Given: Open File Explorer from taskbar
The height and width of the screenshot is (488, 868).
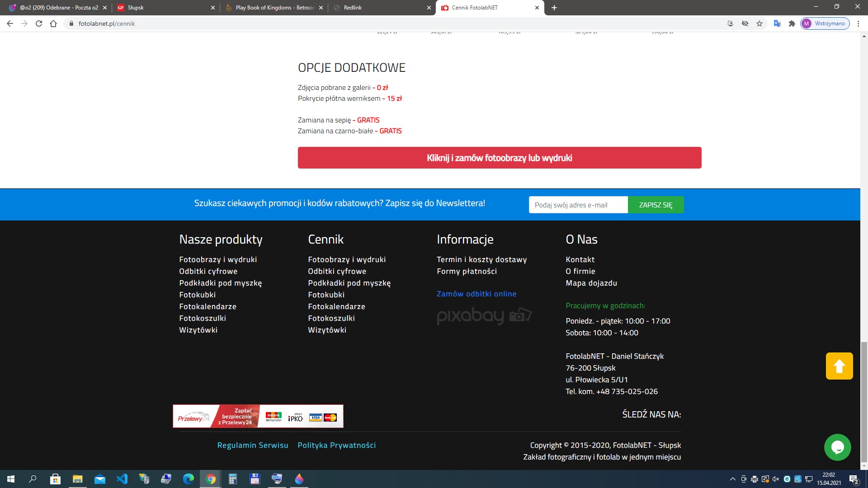Looking at the screenshot, I should (78, 479).
